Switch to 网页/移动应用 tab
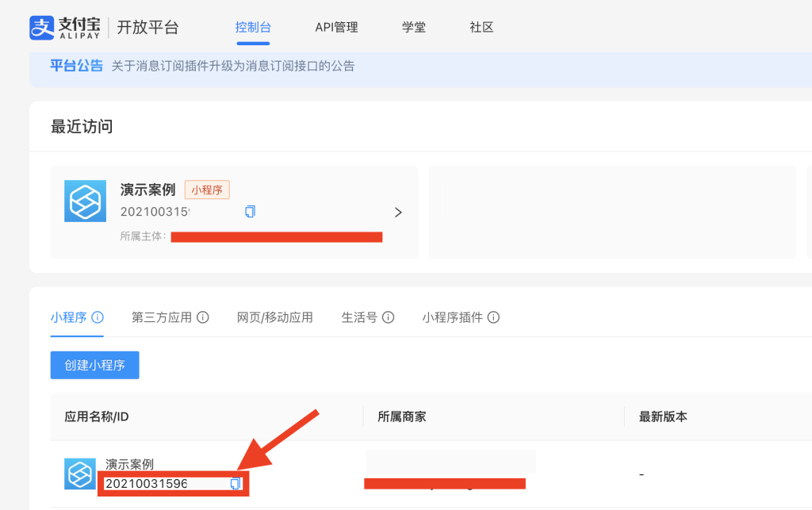Image resolution: width=812 pixels, height=510 pixels. pos(275,317)
